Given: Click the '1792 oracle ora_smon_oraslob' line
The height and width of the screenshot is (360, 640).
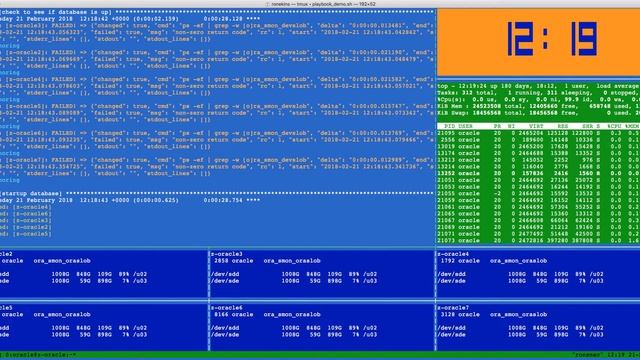Looking at the screenshot, I should (494, 261).
